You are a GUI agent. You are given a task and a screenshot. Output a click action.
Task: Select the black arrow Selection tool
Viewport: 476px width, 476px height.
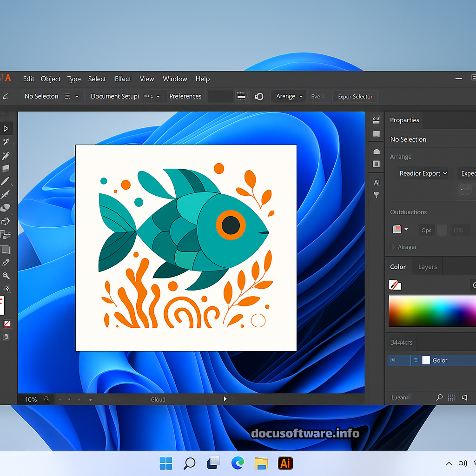pos(6,128)
